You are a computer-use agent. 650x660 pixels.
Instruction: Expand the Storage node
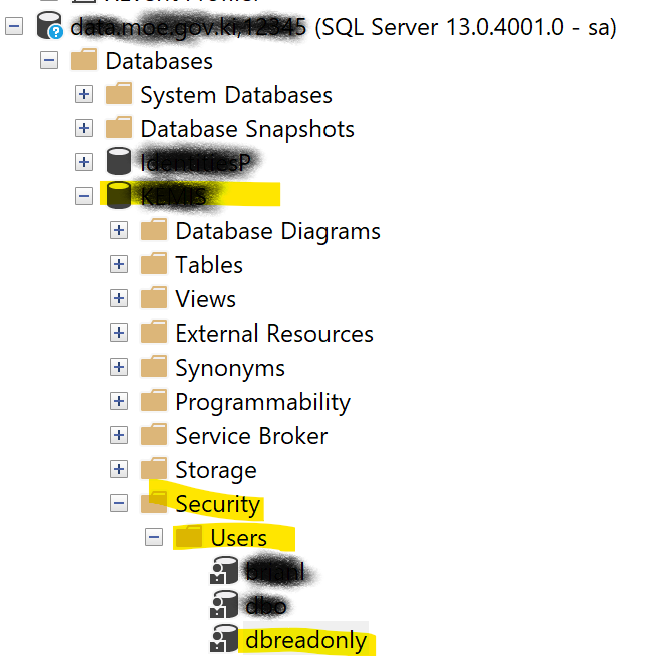[119, 469]
